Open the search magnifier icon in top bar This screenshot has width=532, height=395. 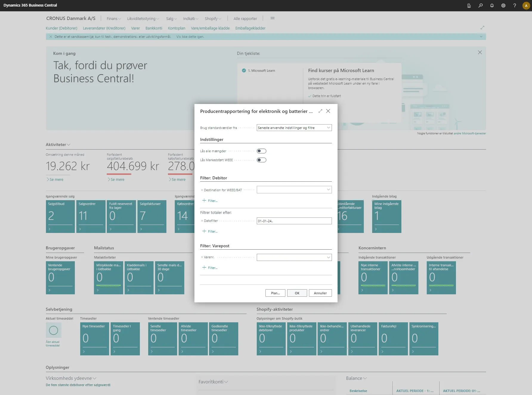(480, 5)
